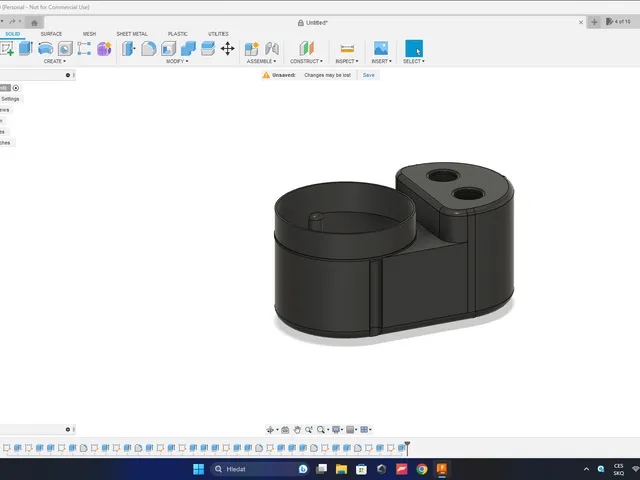
Task: Open the CONSTRUCT dropdown menu
Action: [x=306, y=61]
